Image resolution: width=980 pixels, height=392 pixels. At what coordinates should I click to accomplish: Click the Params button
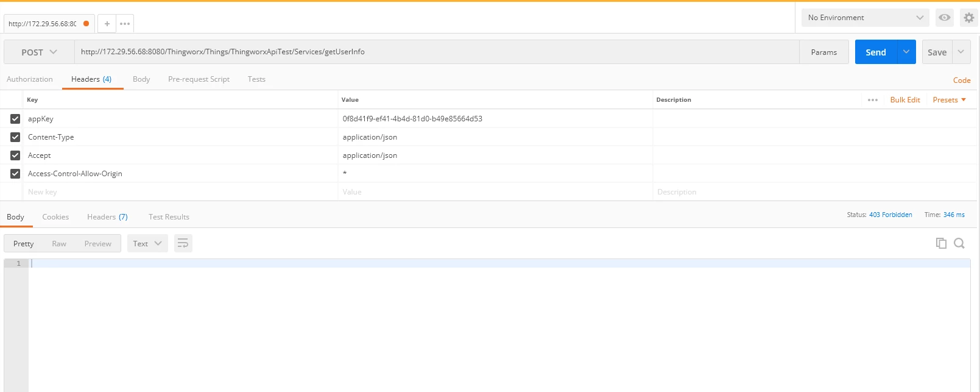click(824, 52)
